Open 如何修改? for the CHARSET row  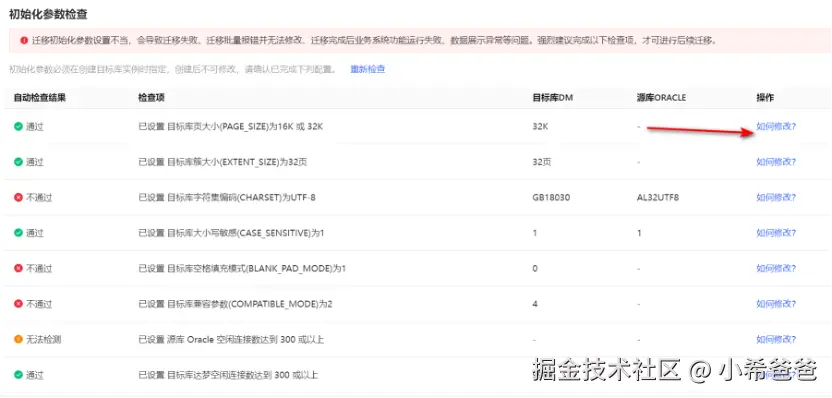[776, 198]
